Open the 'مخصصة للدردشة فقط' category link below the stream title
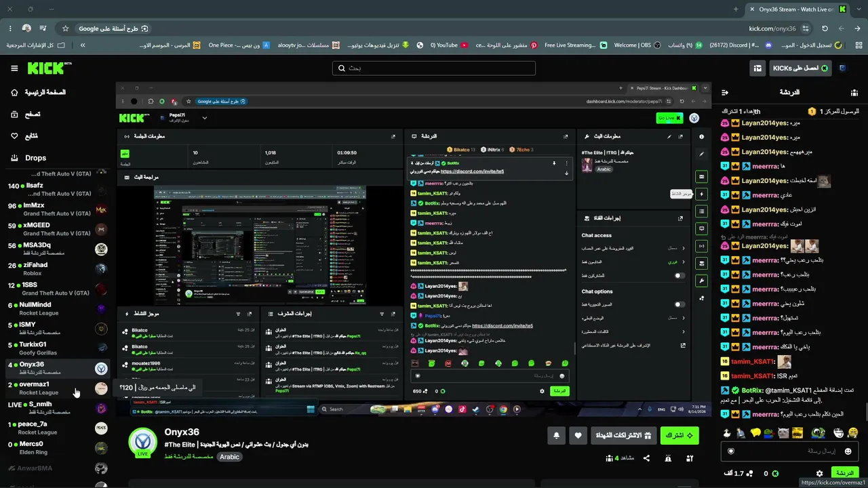 tap(189, 457)
